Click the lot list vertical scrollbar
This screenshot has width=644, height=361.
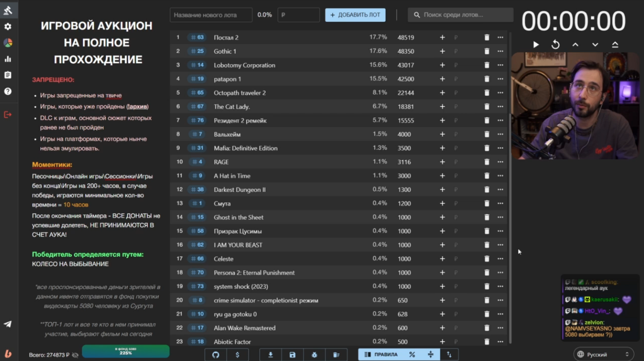[510, 188]
